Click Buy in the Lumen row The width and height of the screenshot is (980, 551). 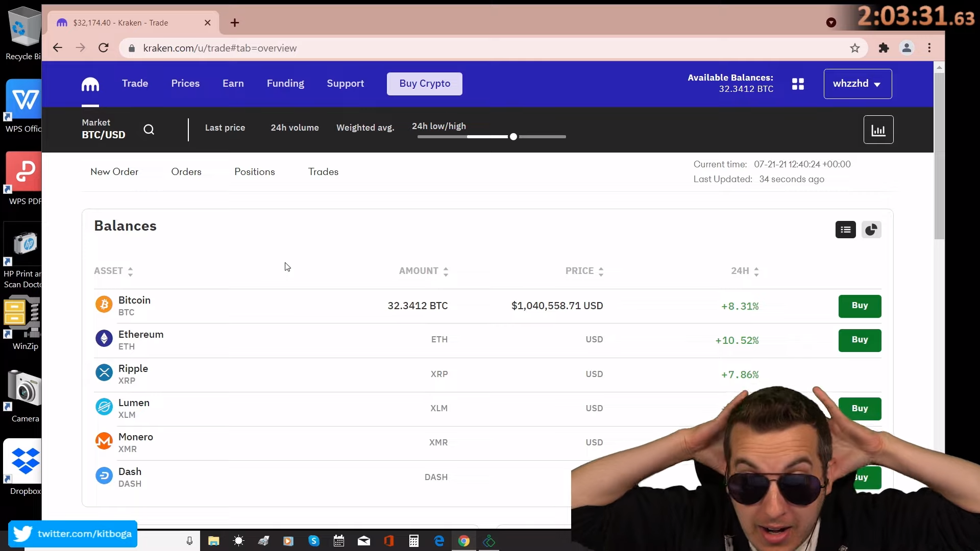coord(860,409)
